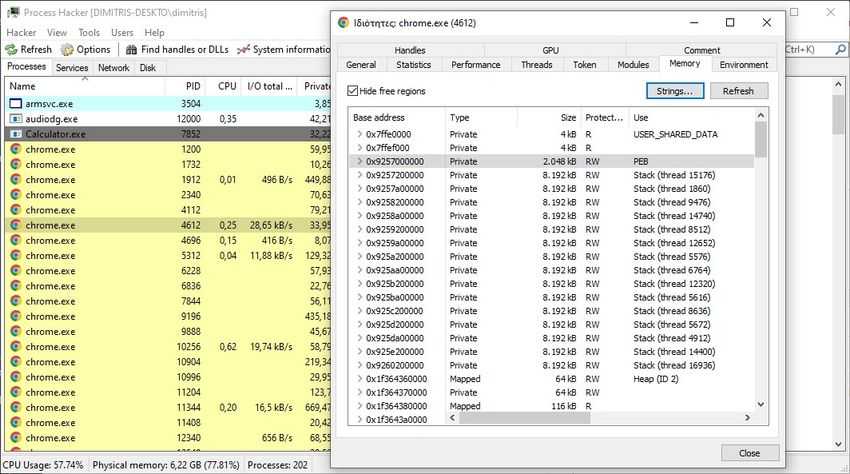Click the Close button in properties dialog
Image resolution: width=850 pixels, height=474 pixels.
[750, 453]
